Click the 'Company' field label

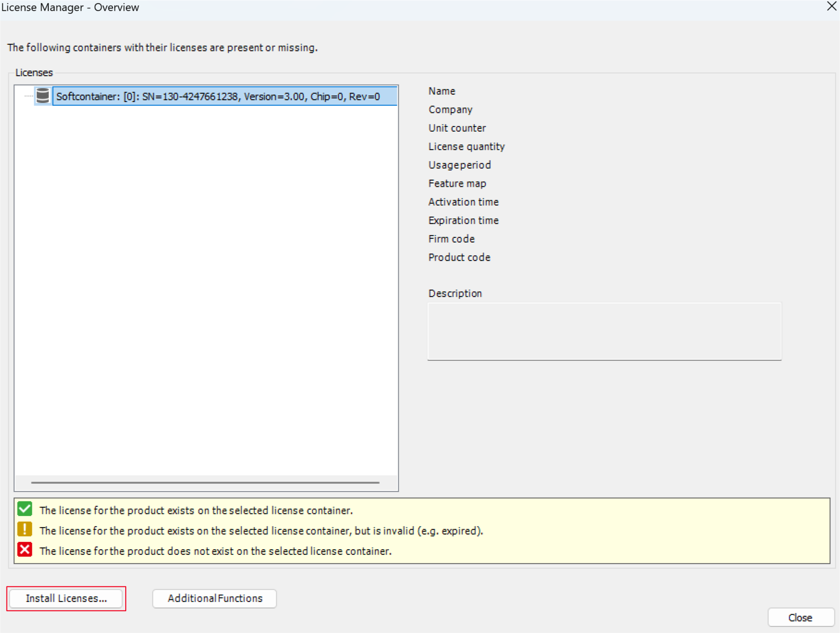pos(450,110)
